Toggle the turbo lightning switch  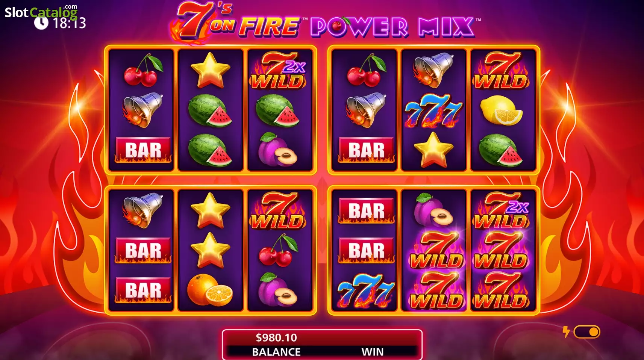(587, 332)
